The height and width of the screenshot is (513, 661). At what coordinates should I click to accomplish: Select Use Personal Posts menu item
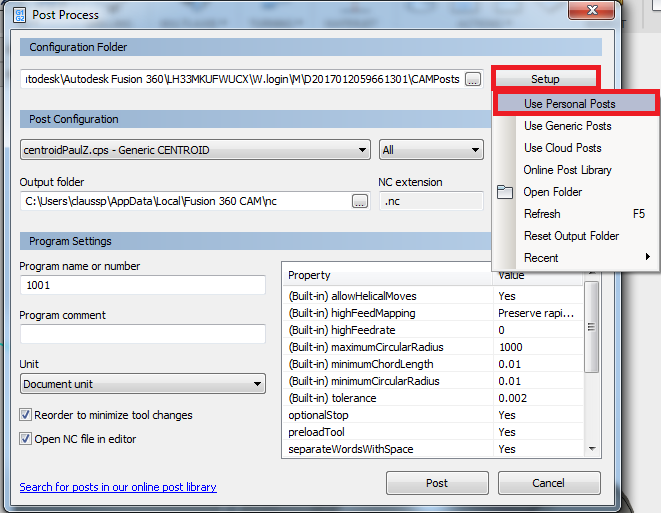click(x=575, y=104)
